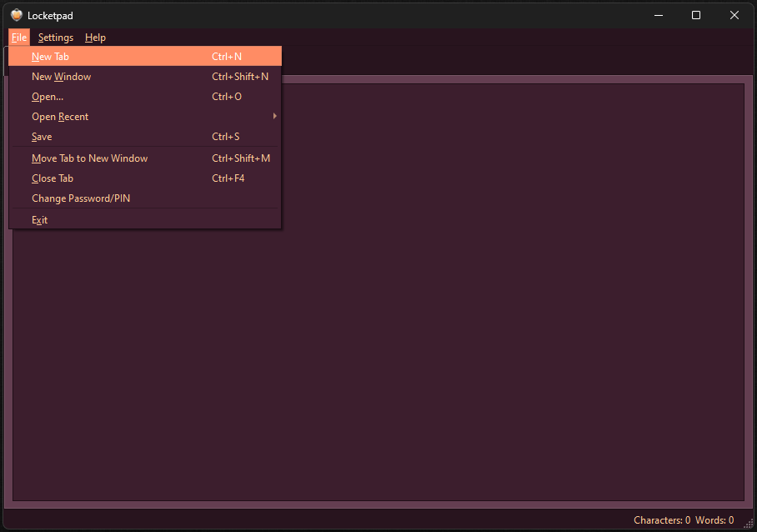Click the minimize button in the title bar
757x532 pixels.
(x=658, y=14)
